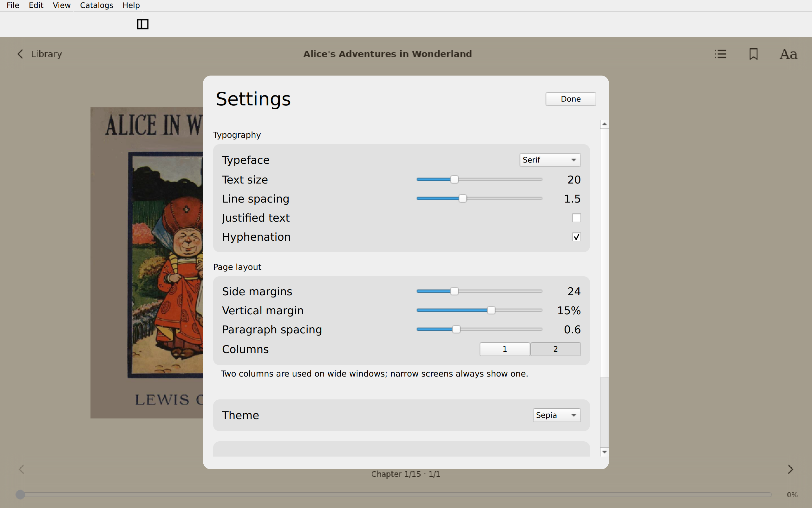
Task: Click the Vertical margin value 15%
Action: tap(569, 311)
